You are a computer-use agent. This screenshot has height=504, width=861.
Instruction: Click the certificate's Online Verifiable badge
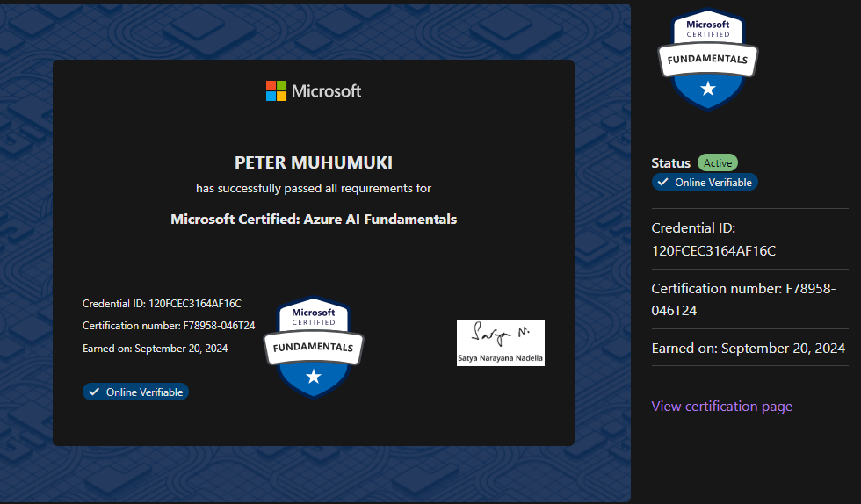135,392
